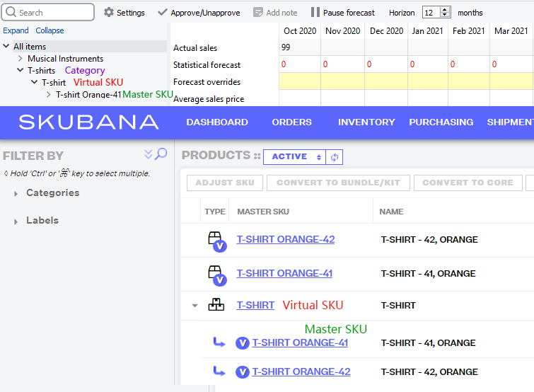Click the magnifier icon in Filter By

[x=161, y=154]
